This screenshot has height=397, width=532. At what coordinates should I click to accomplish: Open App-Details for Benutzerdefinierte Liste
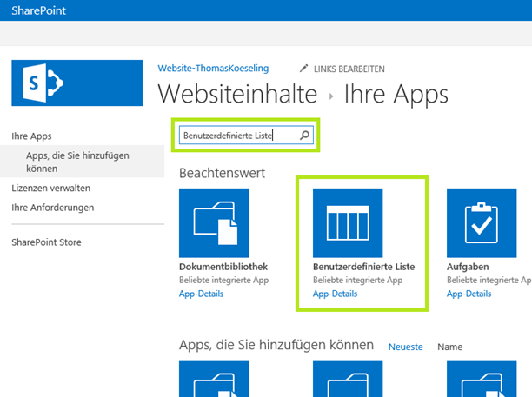click(335, 294)
